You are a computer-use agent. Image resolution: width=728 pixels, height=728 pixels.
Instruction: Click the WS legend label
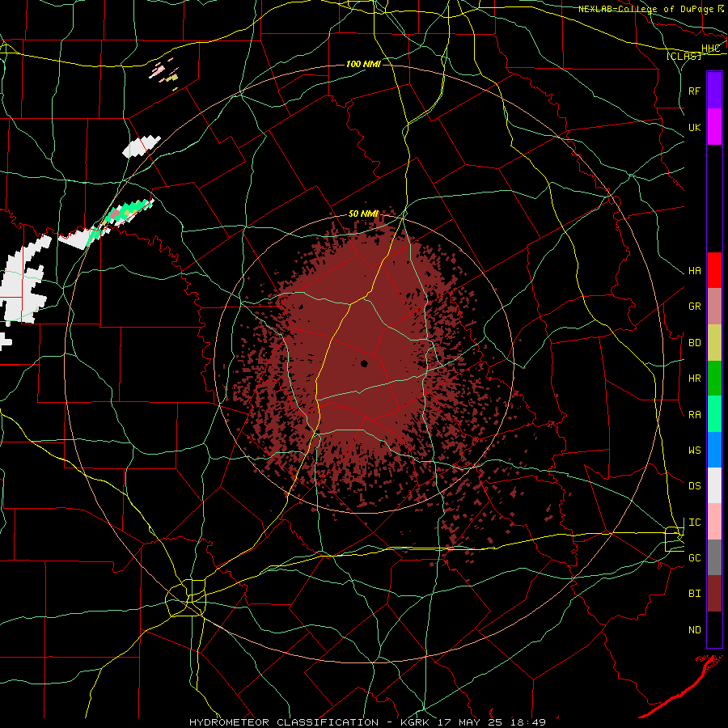tap(695, 450)
